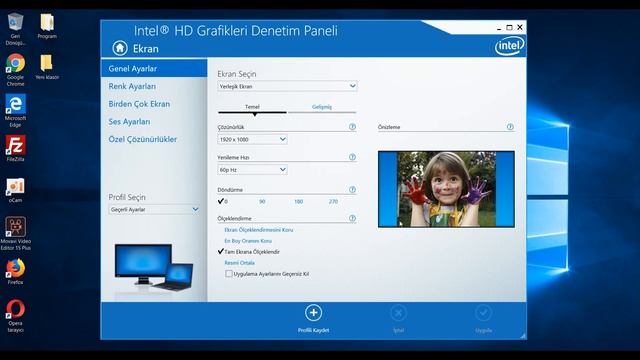Maximize the Intel control panel window
The image size is (640, 360).
[509, 27]
